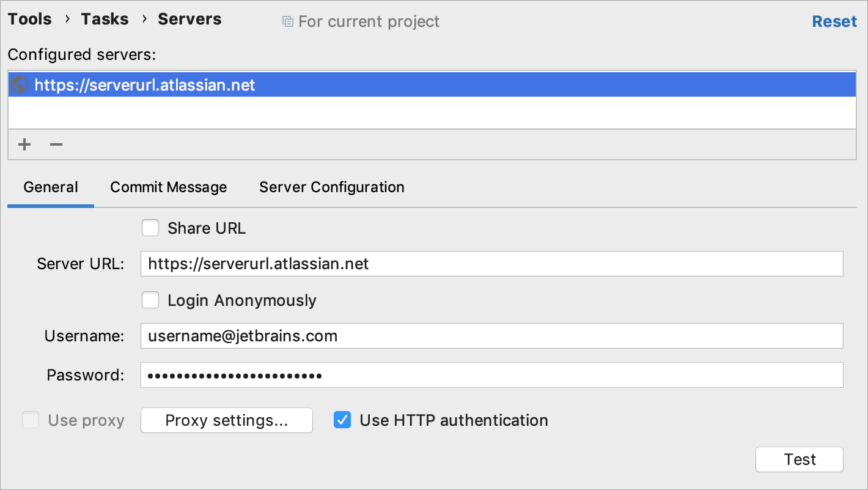Select the serverurl.atlassian.net server entry
Screen dimensions: 868x490
[145, 85]
